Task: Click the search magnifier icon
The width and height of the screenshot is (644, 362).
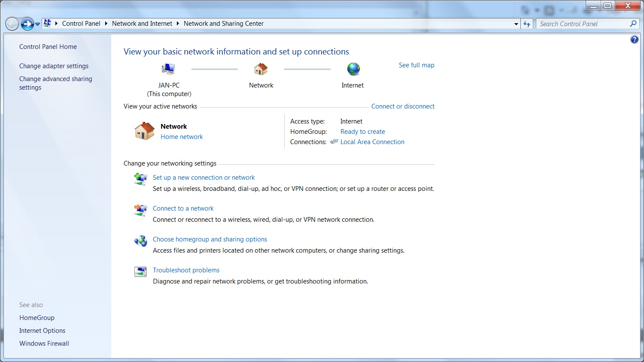Action: click(633, 24)
